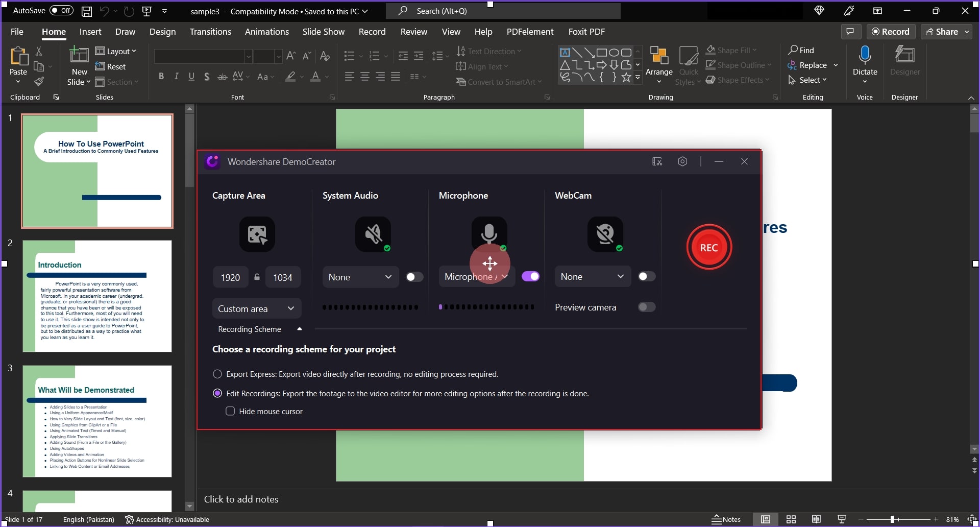980x527 pixels.
Task: Click the capture width field showing 1920
Action: (x=230, y=277)
